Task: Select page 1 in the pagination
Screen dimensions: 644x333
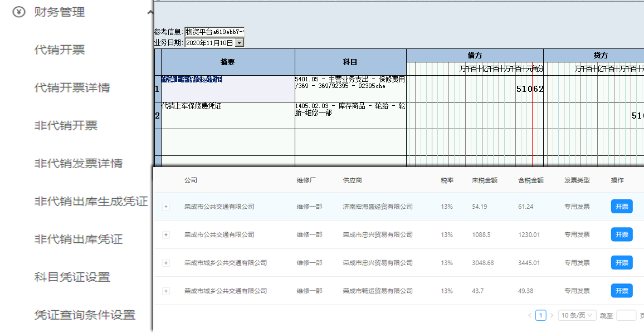Action: point(540,315)
